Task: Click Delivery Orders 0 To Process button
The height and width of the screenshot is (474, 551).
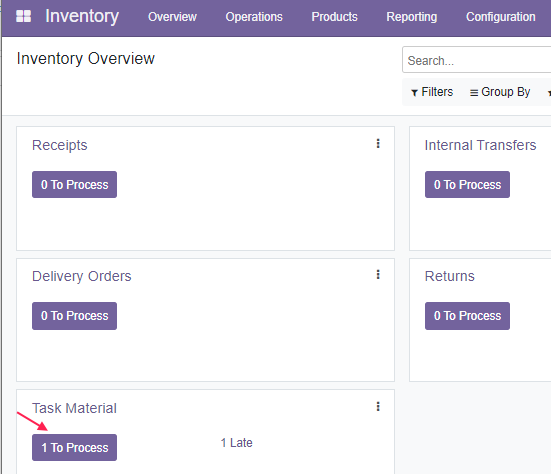Action: click(x=74, y=316)
